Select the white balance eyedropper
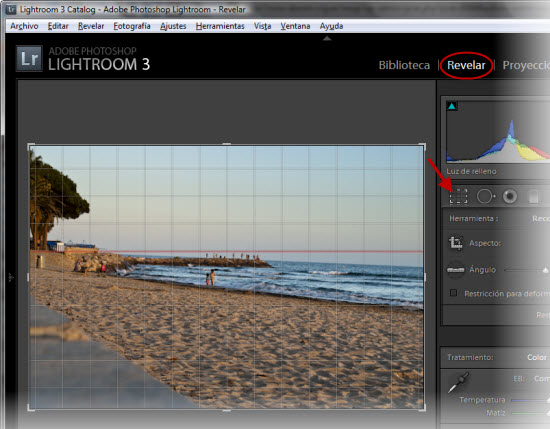The height and width of the screenshot is (429, 550). 458,383
